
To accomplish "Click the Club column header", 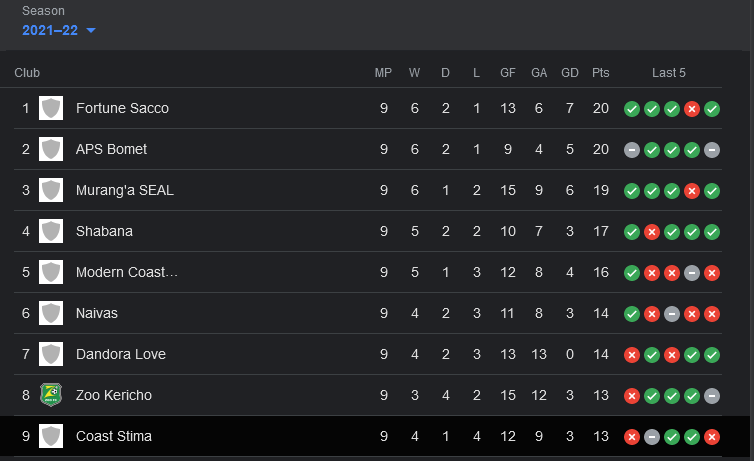I will point(27,73).
